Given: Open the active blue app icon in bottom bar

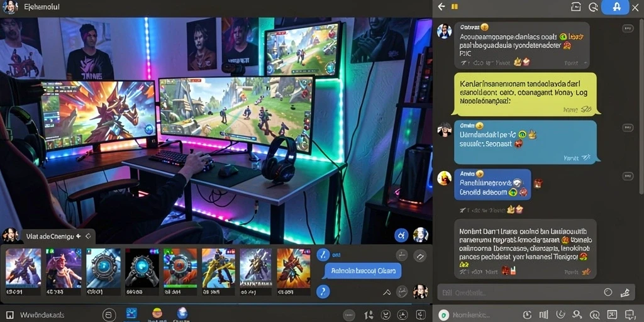Looking at the screenshot, I should click(x=132, y=314).
